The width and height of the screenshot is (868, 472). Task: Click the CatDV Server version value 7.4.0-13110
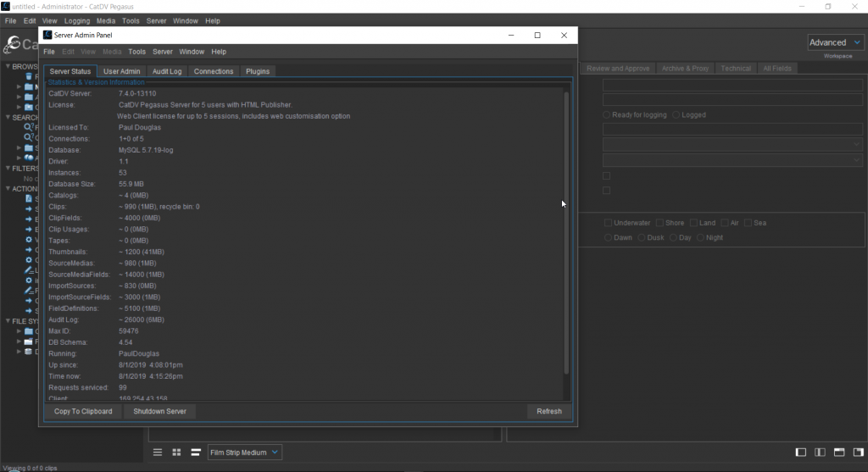point(137,93)
